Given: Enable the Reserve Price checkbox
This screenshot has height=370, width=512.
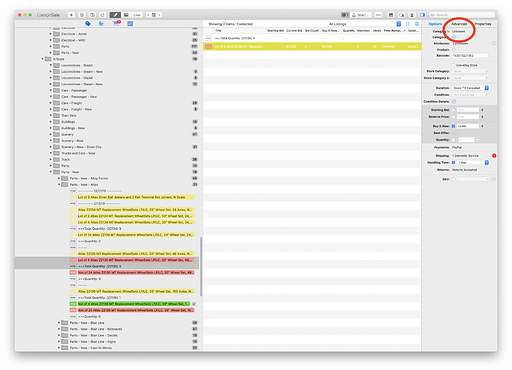Looking at the screenshot, I should [453, 117].
